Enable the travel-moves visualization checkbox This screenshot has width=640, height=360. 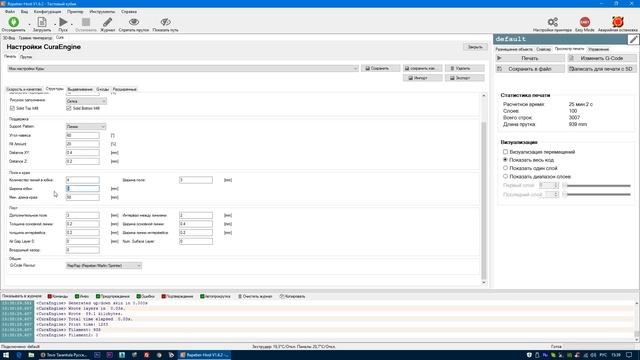(505, 152)
